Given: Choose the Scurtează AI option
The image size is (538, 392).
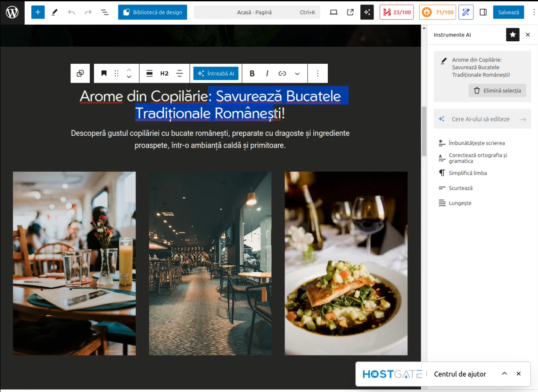Looking at the screenshot, I should pyautogui.click(x=461, y=188).
